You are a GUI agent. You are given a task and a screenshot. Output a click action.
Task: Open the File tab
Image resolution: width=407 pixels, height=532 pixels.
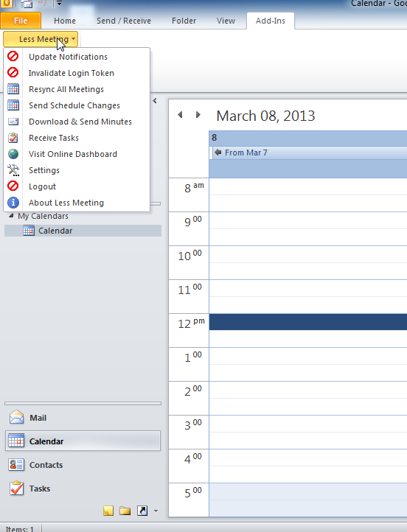tap(21, 21)
